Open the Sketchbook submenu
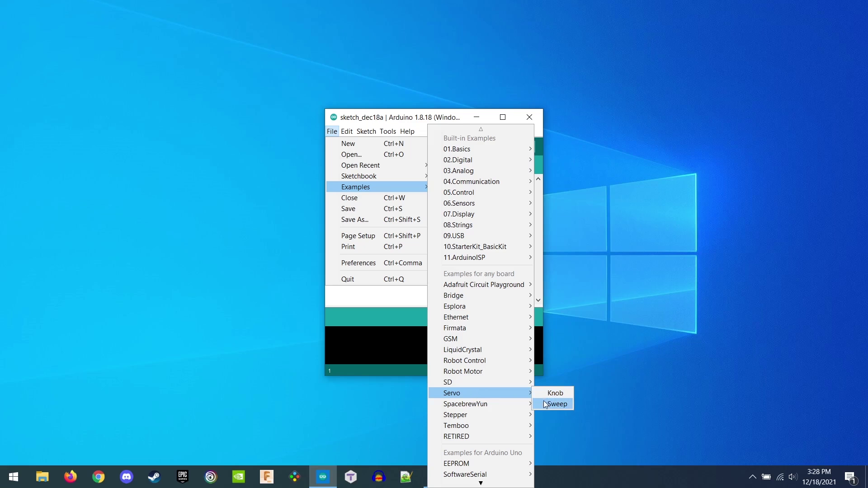Viewport: 868px width, 488px height. click(359, 176)
